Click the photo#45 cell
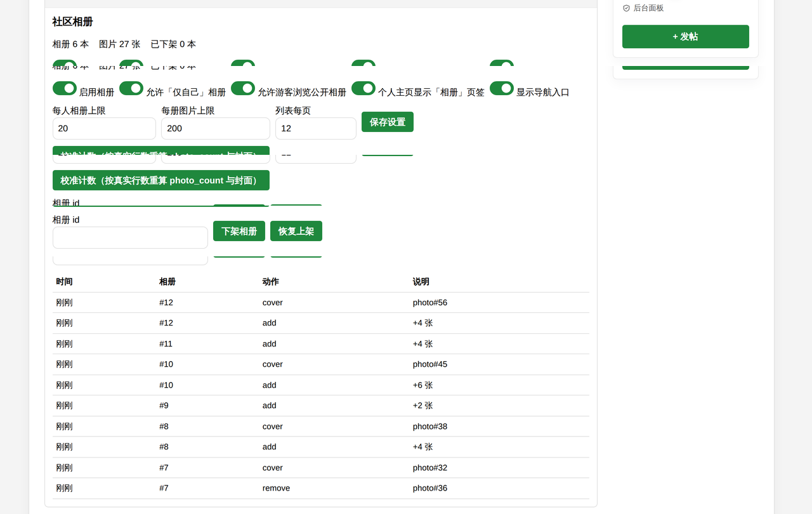812x514 pixels. (430, 364)
